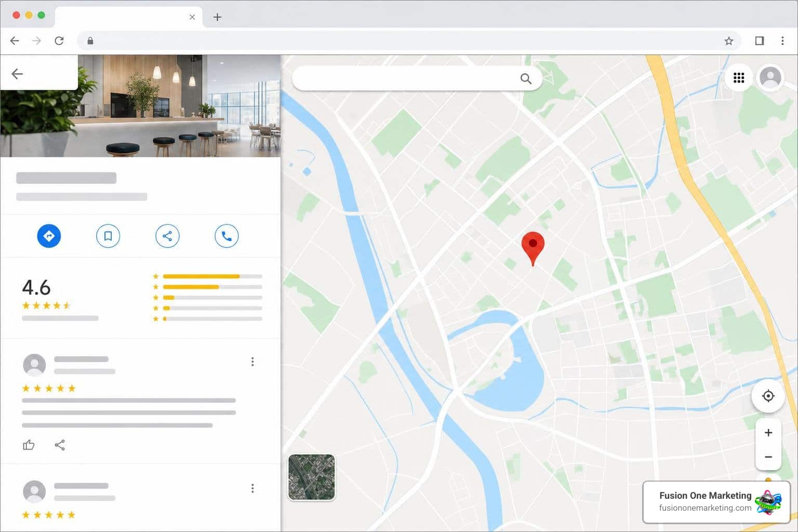Viewport: 798px width, 532px height.
Task: Share this place using share icon
Action: (167, 236)
